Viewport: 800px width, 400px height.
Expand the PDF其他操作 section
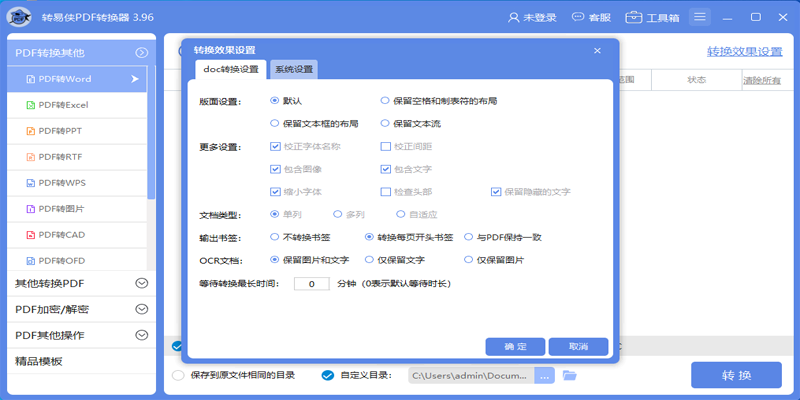(x=141, y=335)
